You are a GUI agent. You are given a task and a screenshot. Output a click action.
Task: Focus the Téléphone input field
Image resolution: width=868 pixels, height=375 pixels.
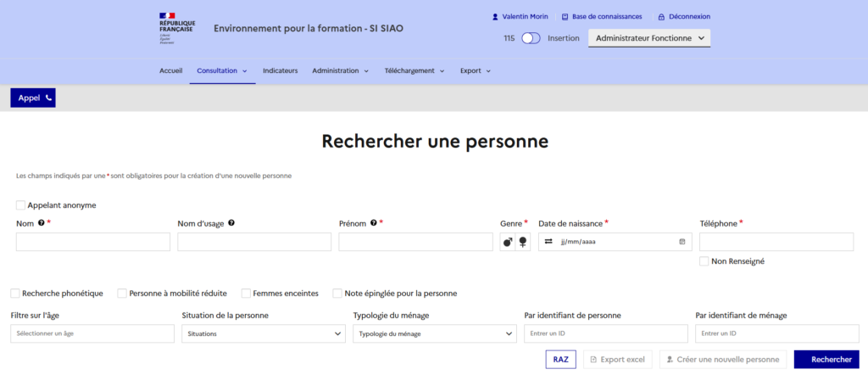tap(776, 242)
